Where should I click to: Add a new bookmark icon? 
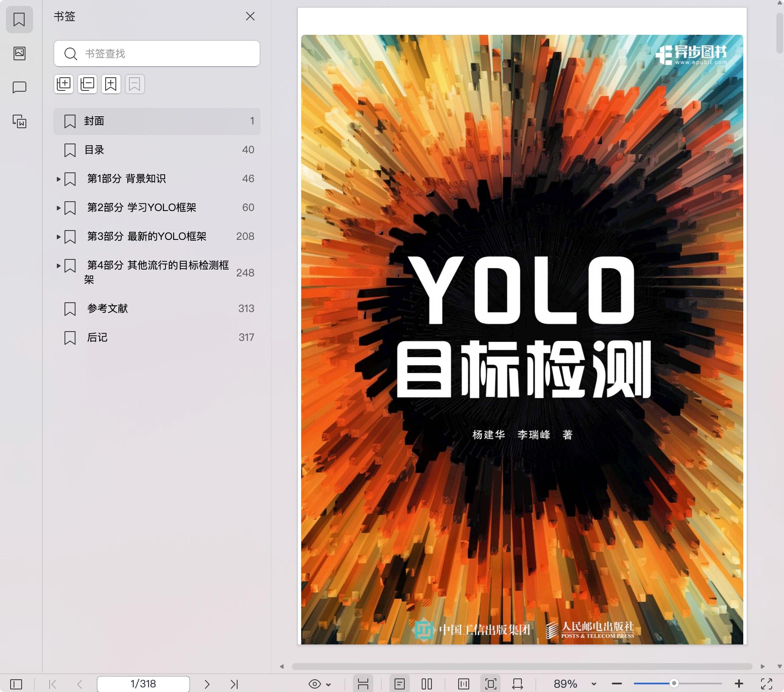point(111,84)
